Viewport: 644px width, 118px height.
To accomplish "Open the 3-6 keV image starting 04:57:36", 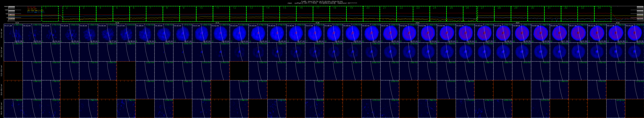I will (503, 33).
